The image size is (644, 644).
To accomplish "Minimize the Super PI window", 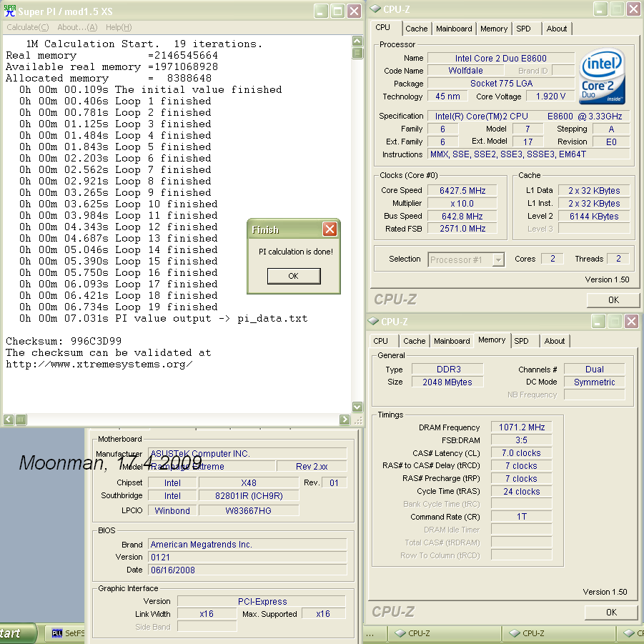I will (321, 11).
